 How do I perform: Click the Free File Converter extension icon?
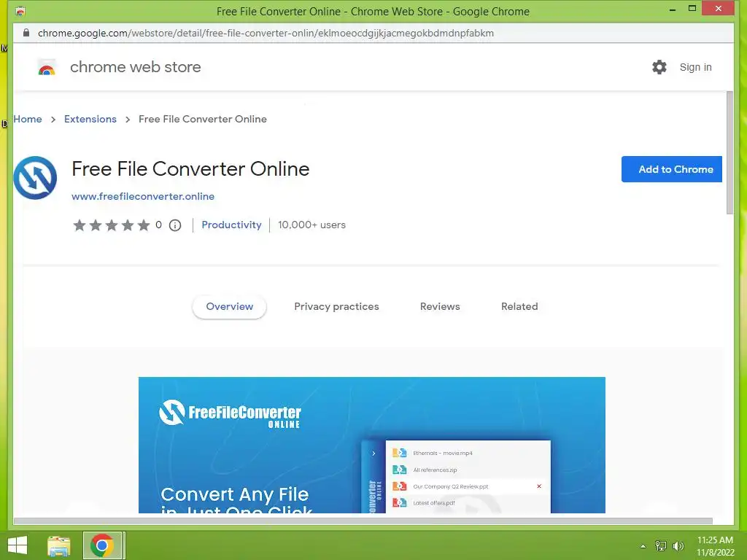tap(35, 178)
